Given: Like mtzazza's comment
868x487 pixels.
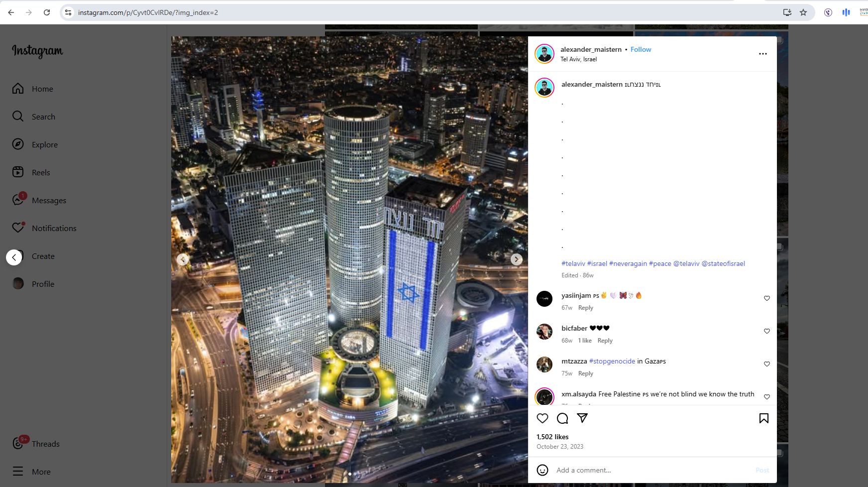Looking at the screenshot, I should coord(767,364).
